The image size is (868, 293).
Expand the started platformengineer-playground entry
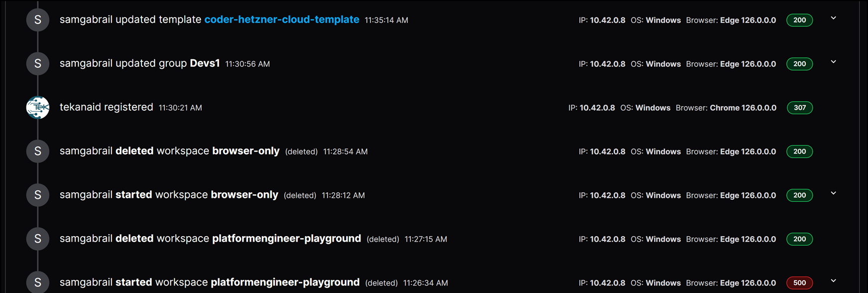(x=833, y=281)
